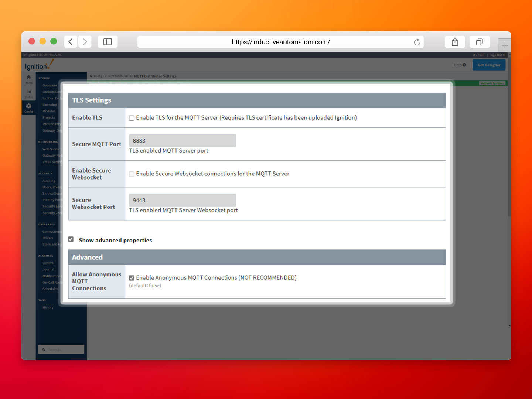Open the browser share menu
Screen dimensions: 532x399
(x=455, y=42)
